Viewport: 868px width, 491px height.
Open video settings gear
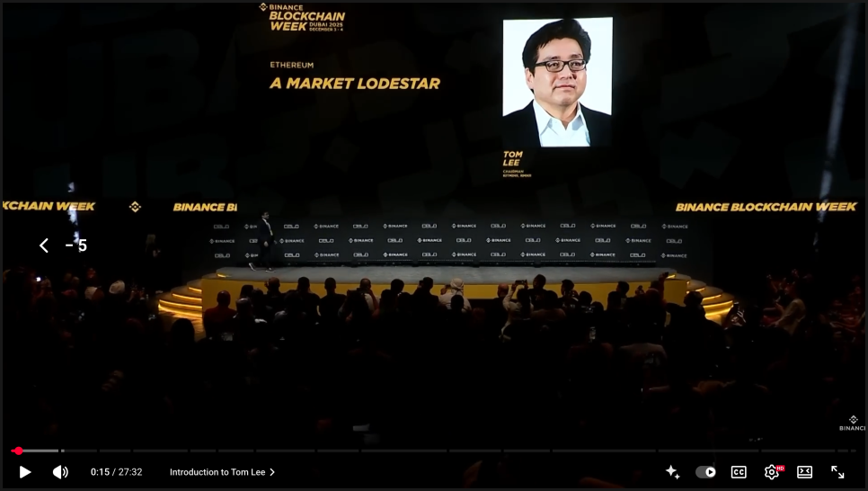click(772, 471)
